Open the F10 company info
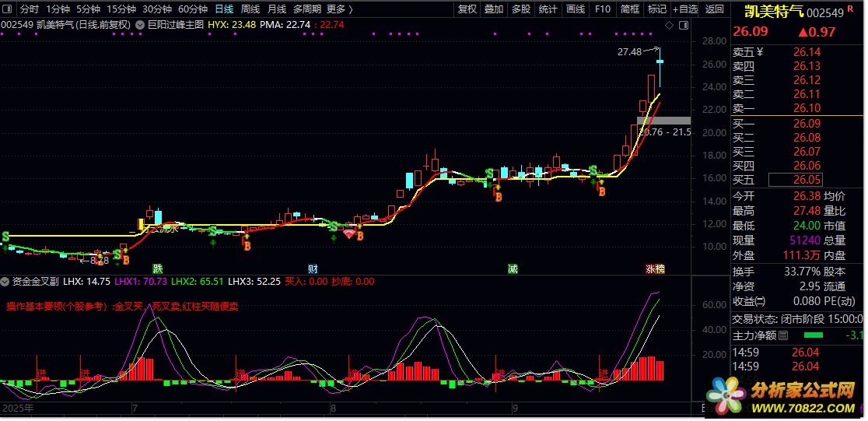Screen dimensions: 868x421 603,9
